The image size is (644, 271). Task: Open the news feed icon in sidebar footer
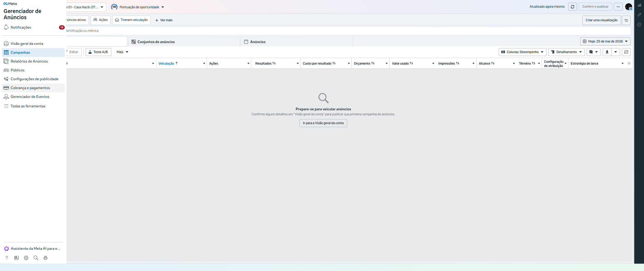click(17, 258)
